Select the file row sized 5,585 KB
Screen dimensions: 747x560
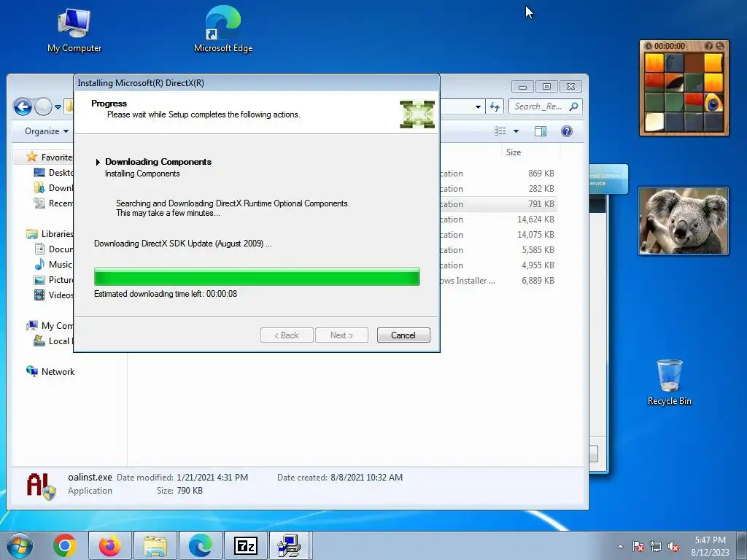[x=498, y=249]
